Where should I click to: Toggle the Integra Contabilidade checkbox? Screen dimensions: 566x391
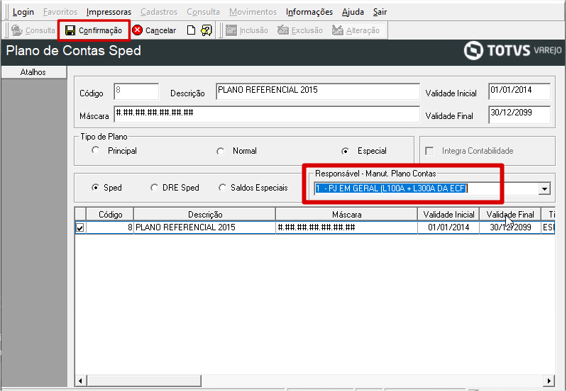(430, 151)
